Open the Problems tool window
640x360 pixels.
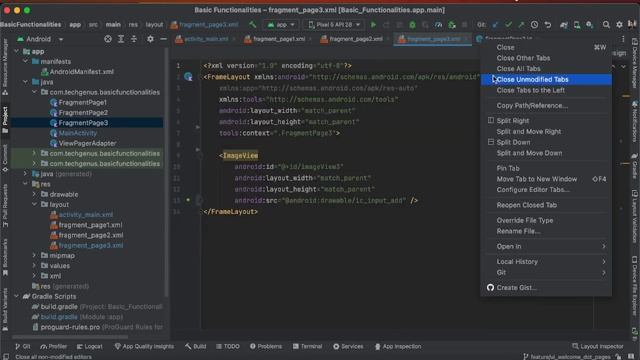pyautogui.click(x=266, y=346)
